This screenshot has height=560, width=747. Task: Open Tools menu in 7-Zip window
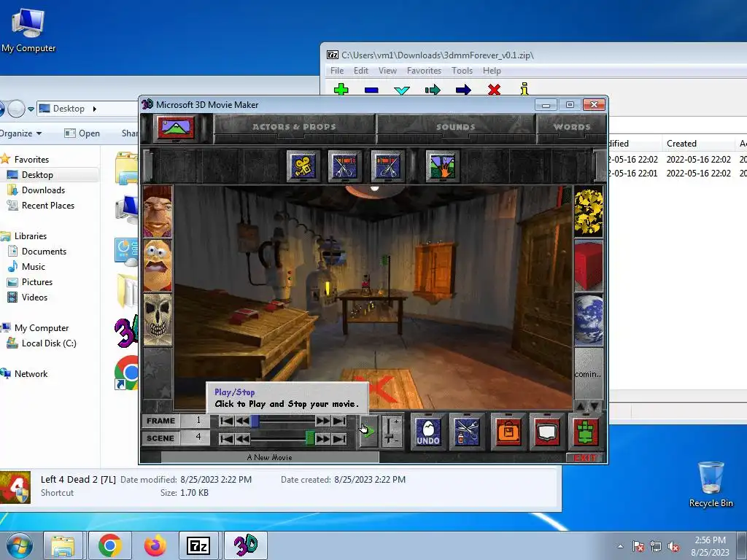point(462,71)
